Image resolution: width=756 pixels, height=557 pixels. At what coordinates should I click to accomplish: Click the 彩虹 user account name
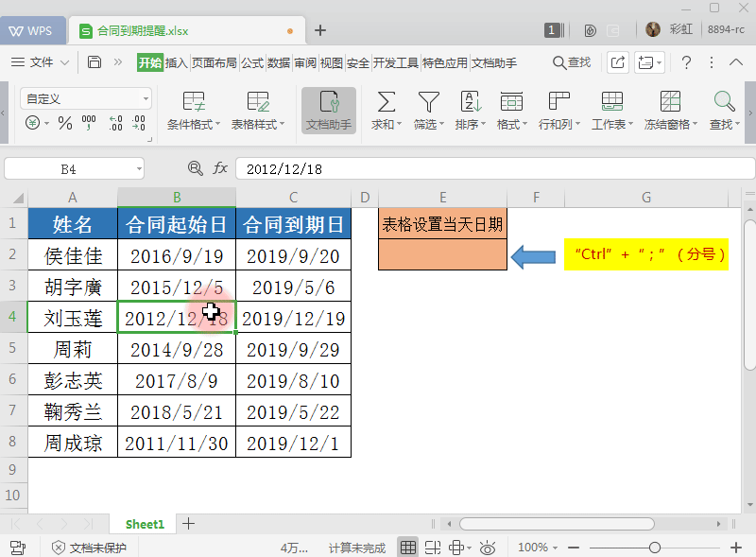(680, 29)
